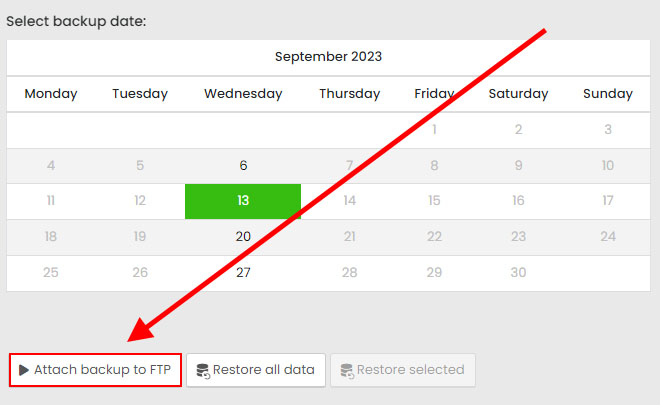Click the Wednesday column header
The width and height of the screenshot is (660, 405).
(x=243, y=94)
